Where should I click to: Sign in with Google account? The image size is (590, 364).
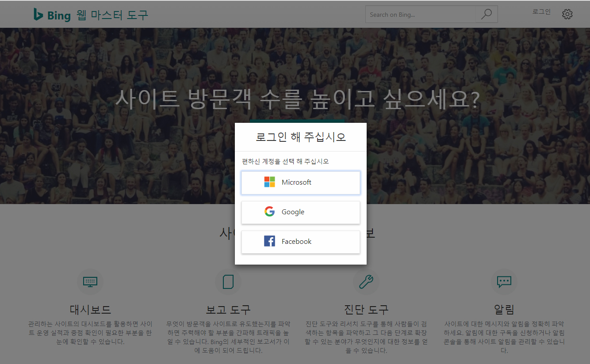[301, 212]
